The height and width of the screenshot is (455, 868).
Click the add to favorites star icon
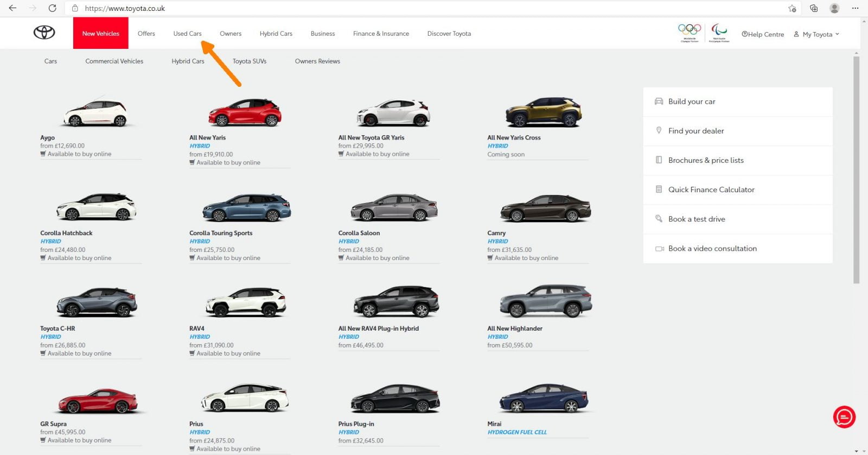pyautogui.click(x=792, y=8)
